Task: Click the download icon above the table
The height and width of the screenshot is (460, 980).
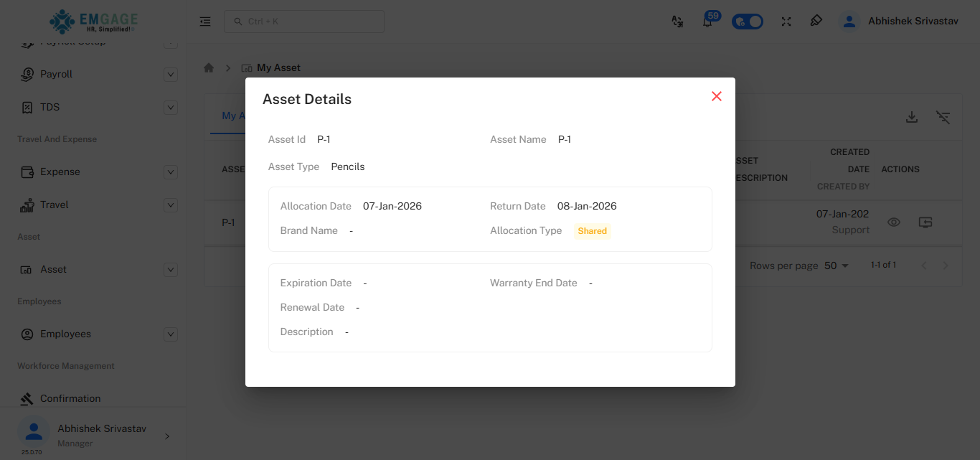Action: coord(911,116)
